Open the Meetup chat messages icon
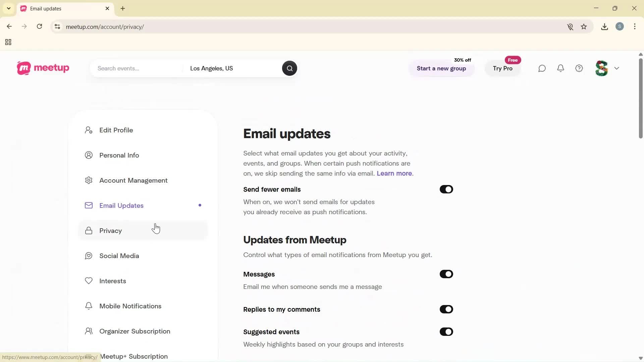 [542, 68]
